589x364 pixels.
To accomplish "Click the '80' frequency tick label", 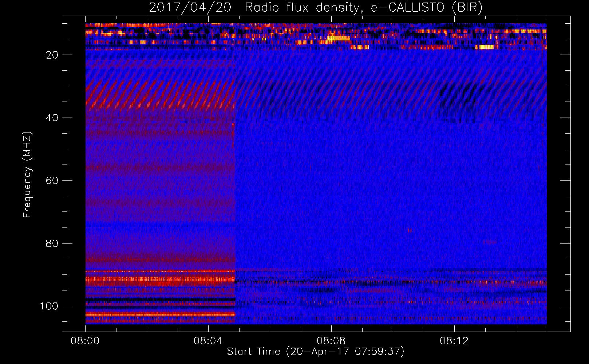I will (x=52, y=243).
